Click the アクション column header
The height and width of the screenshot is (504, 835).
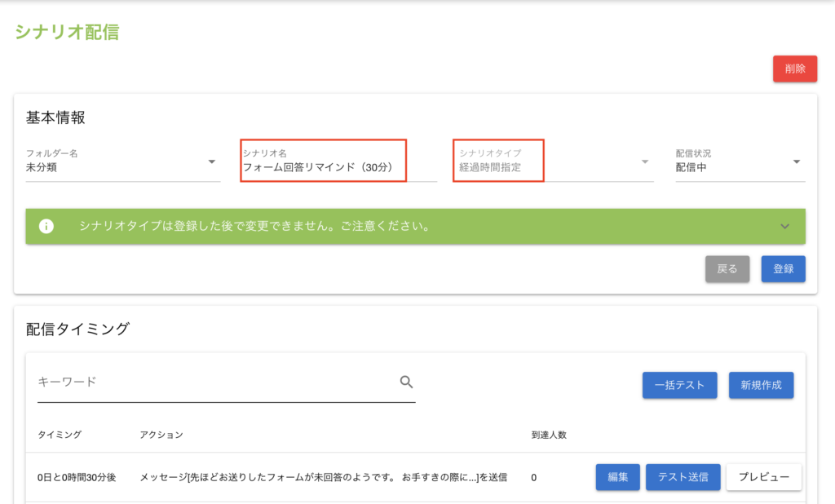point(161,435)
